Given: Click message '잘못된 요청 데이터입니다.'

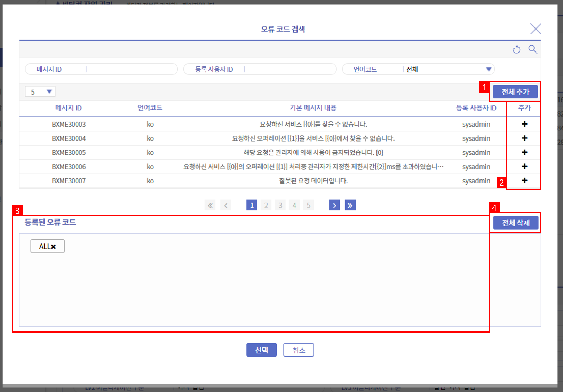Looking at the screenshot, I should (313, 181).
